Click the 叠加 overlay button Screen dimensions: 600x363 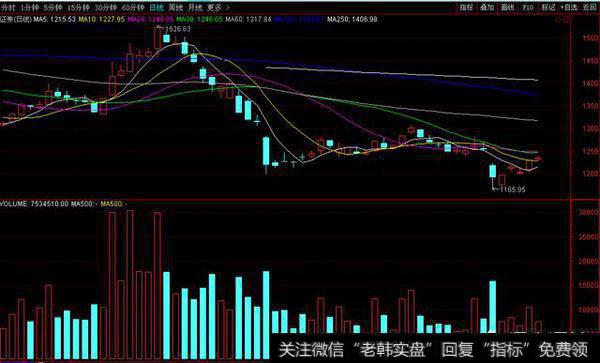(x=487, y=7)
